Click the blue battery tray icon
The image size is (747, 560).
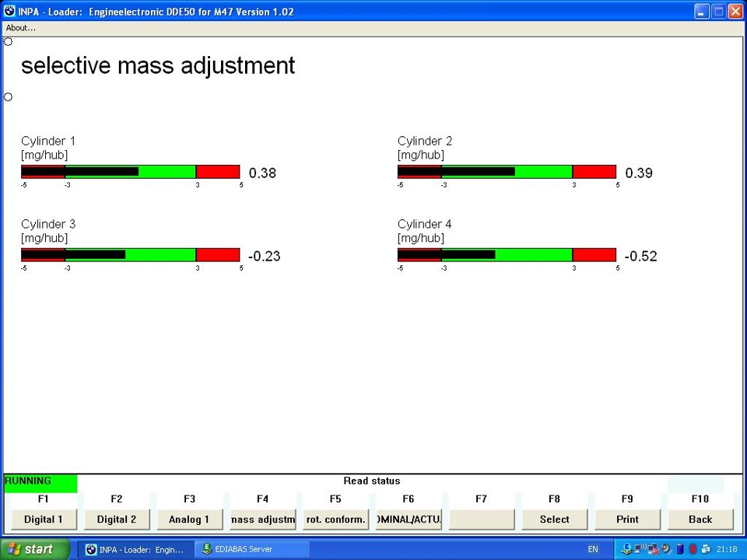coord(680,549)
